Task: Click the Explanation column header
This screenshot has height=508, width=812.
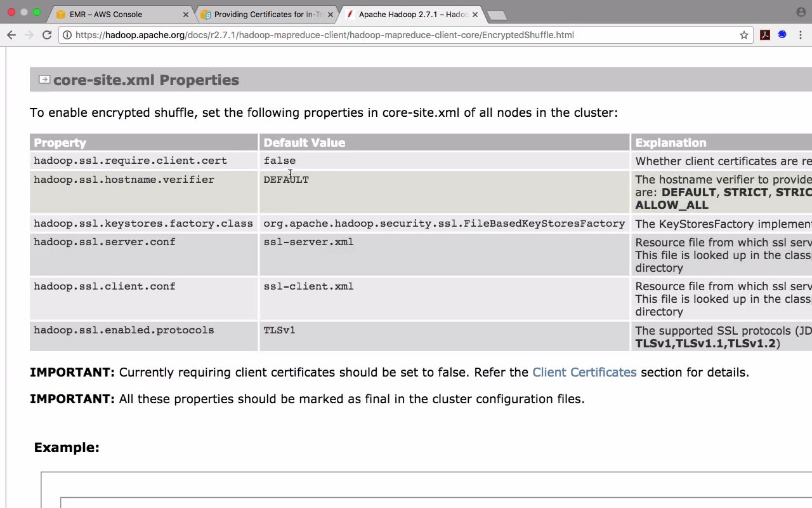Action: [671, 143]
